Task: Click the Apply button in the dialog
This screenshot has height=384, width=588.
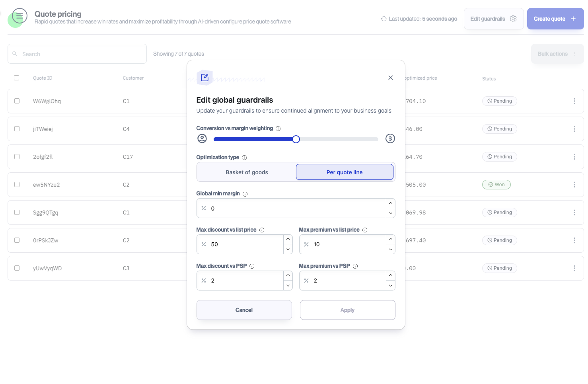Action: pos(347,310)
